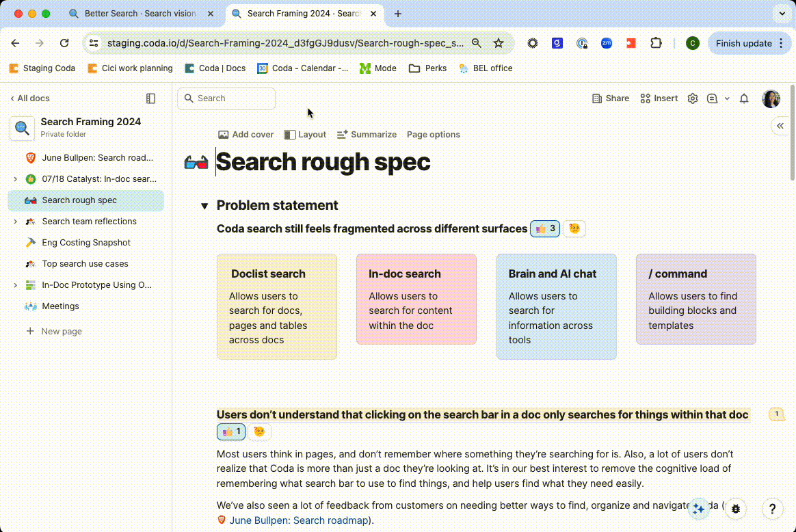Collapse the Problem statement section
The height and width of the screenshot is (532, 796).
pos(204,206)
